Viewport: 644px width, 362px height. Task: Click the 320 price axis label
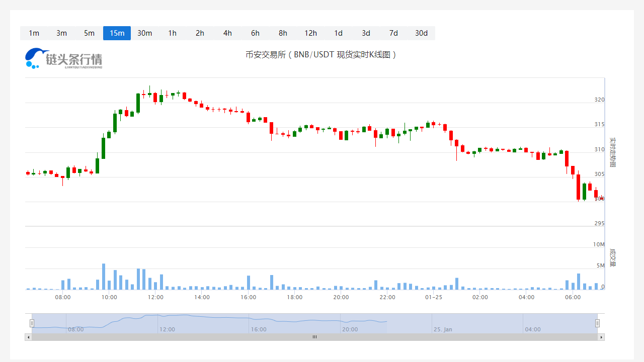599,100
